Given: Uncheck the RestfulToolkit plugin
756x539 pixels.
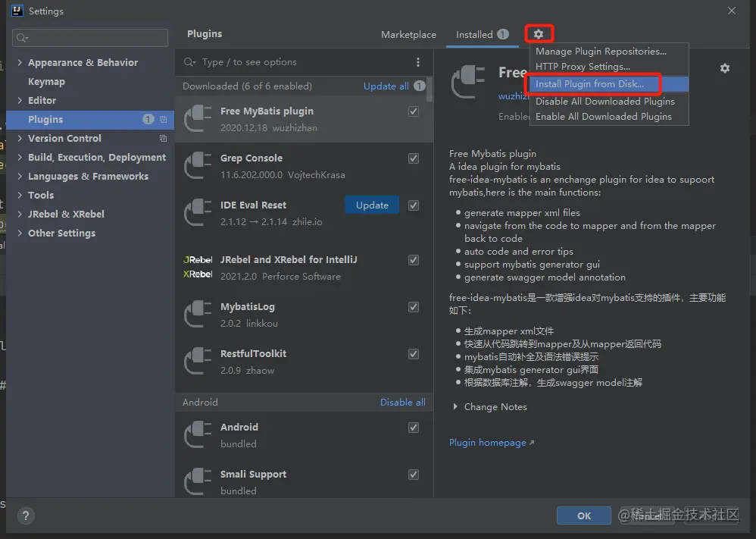Looking at the screenshot, I should coord(414,354).
